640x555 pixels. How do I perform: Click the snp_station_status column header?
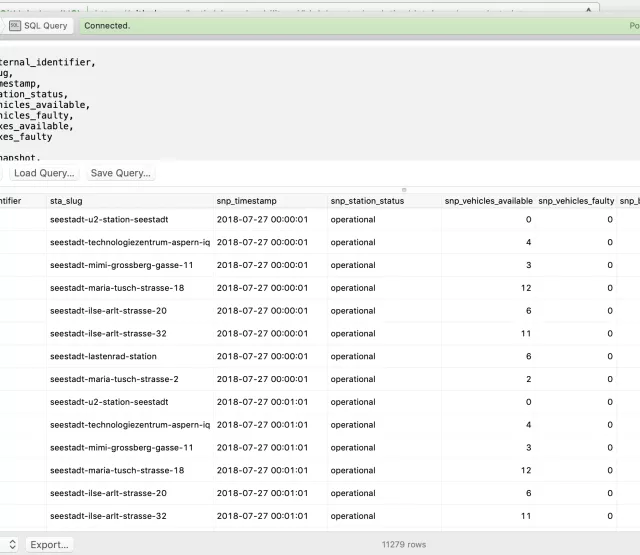tap(384, 201)
